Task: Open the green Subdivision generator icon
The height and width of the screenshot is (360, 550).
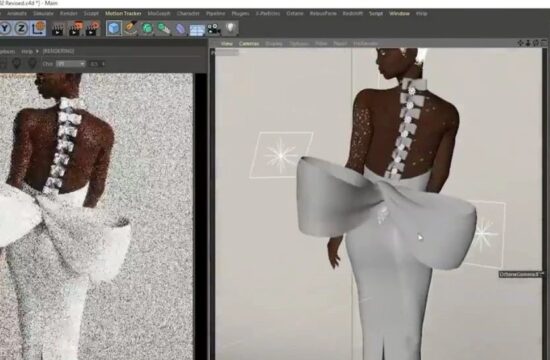Action: click(147, 28)
